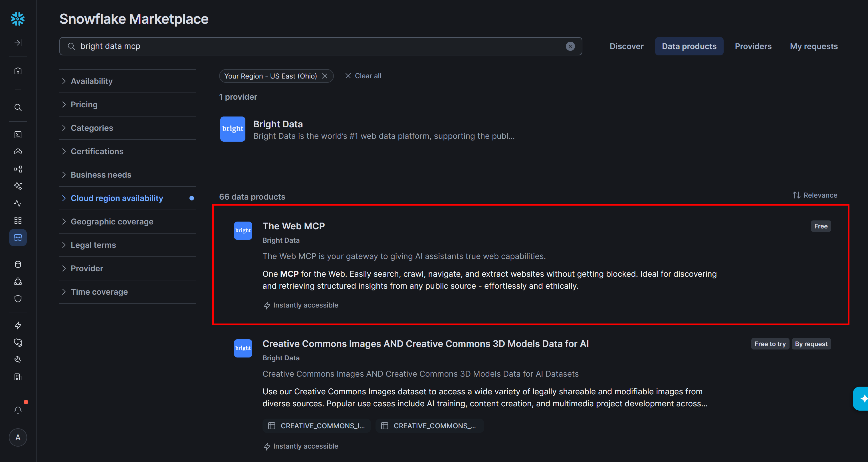Image resolution: width=868 pixels, height=462 pixels.
Task: Click the cloud upload Ingestion icon
Action: [18, 152]
